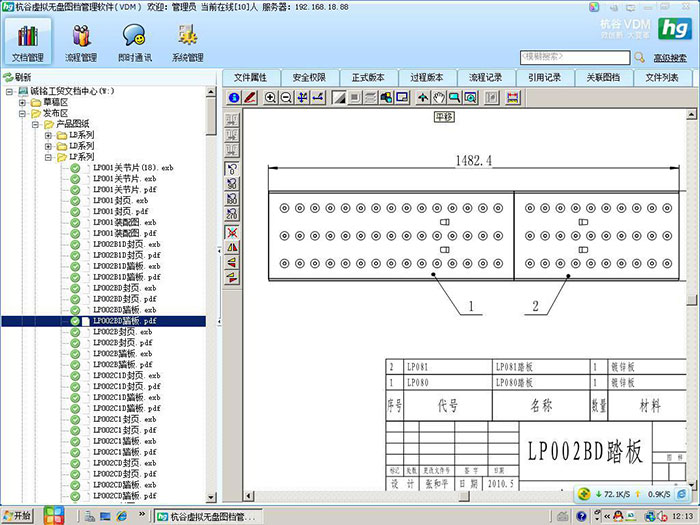Screen dimensions: 700x525
Task: Select the hand pan tool
Action: click(439, 97)
